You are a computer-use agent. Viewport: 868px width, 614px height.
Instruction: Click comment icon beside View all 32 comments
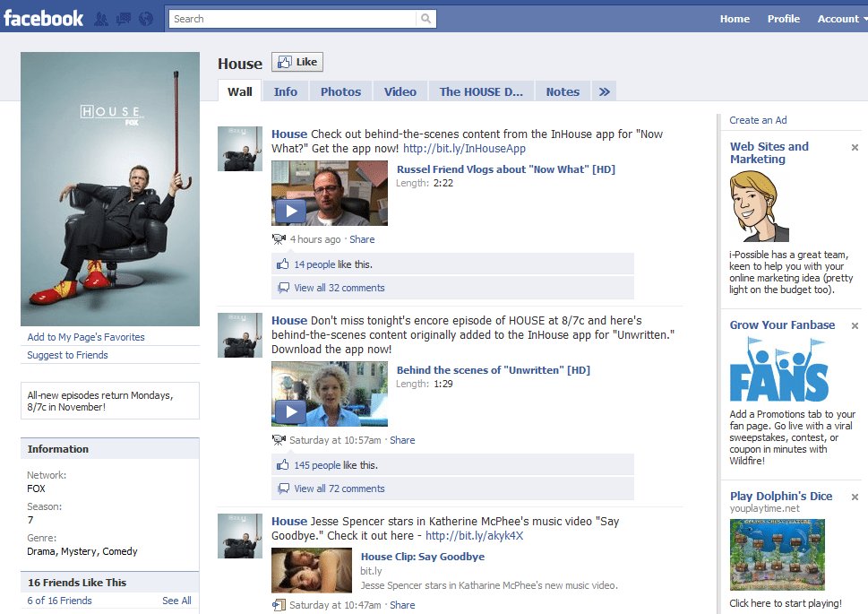(x=283, y=288)
